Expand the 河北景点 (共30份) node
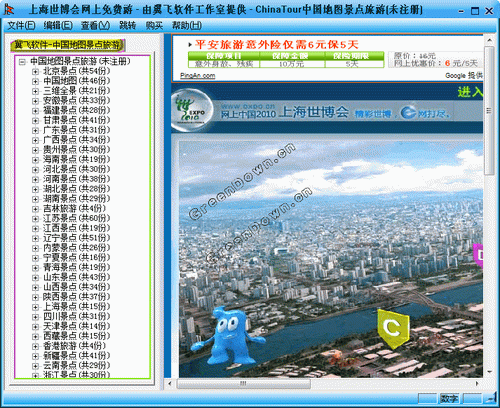500x408 pixels. click(35, 170)
